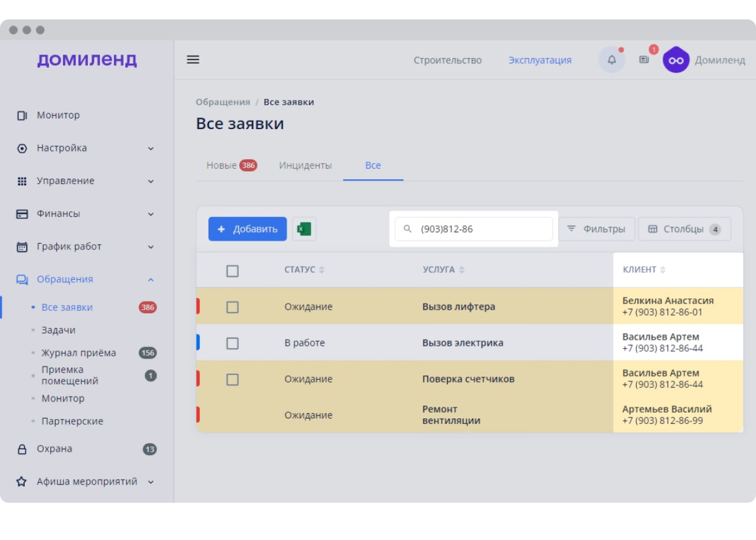The height and width of the screenshot is (540, 756).
Task: Open the Строительство section
Action: pos(448,60)
